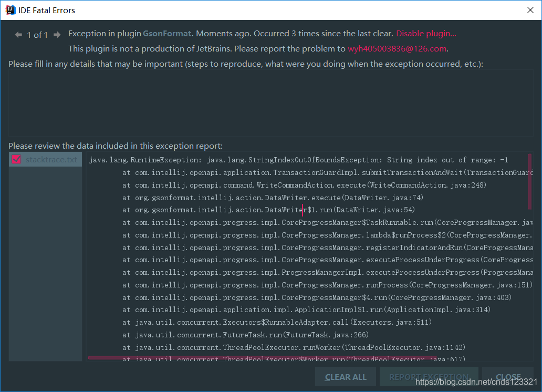Click the FutureTask.java:266 stack line
Viewport: 542px width, 392px height.
245,335
